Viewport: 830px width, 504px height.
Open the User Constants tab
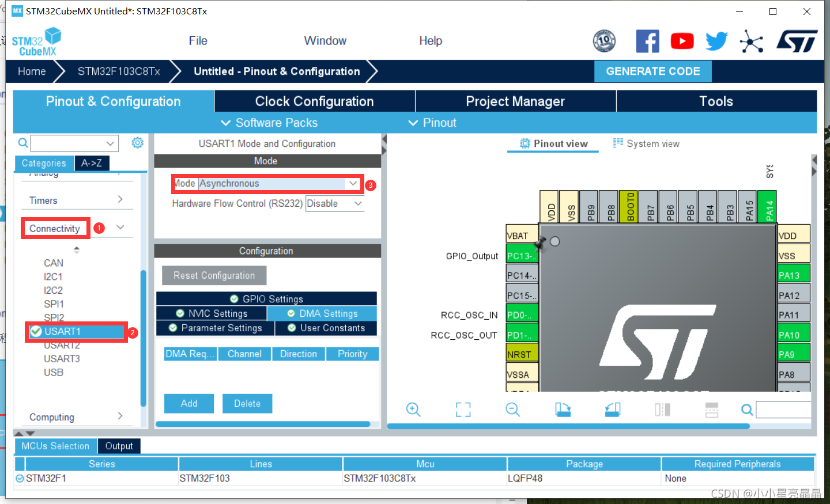point(326,328)
